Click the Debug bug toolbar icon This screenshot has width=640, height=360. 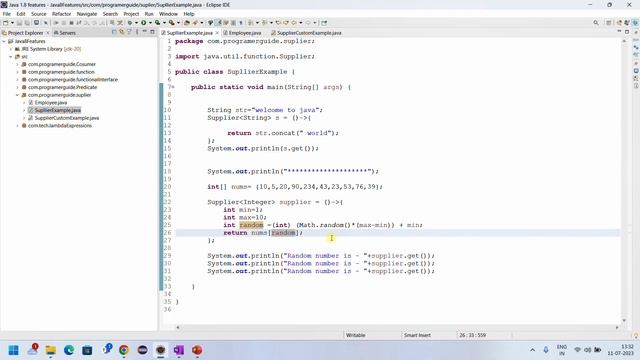coord(130,23)
